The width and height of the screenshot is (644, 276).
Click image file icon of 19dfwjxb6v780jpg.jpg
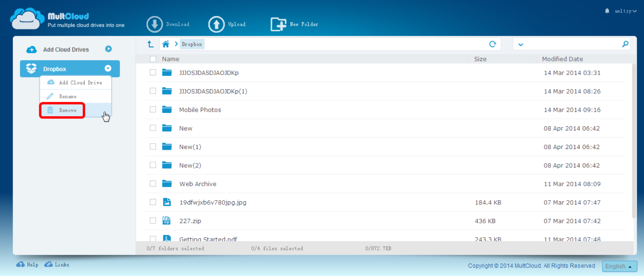(x=167, y=202)
